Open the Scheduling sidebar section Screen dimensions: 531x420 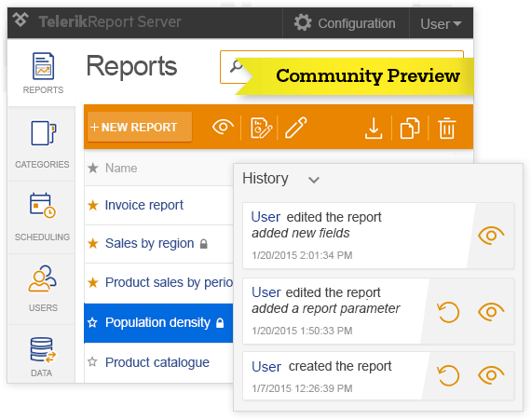(x=42, y=217)
